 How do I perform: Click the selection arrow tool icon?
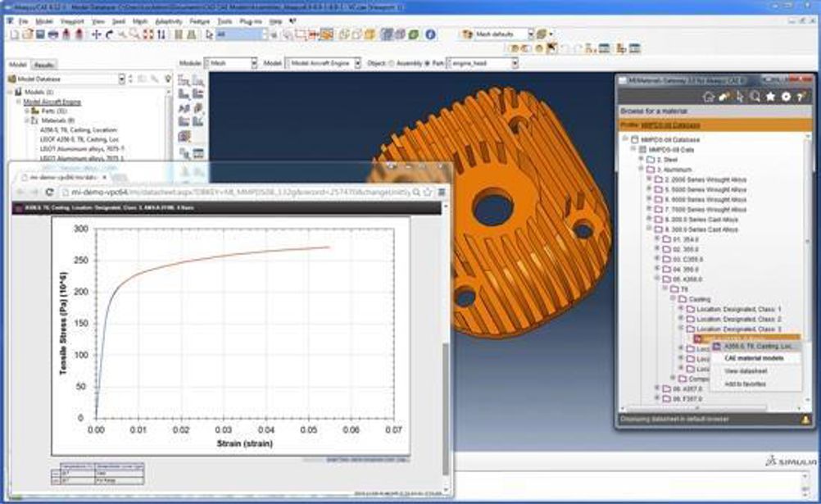pos(209,34)
